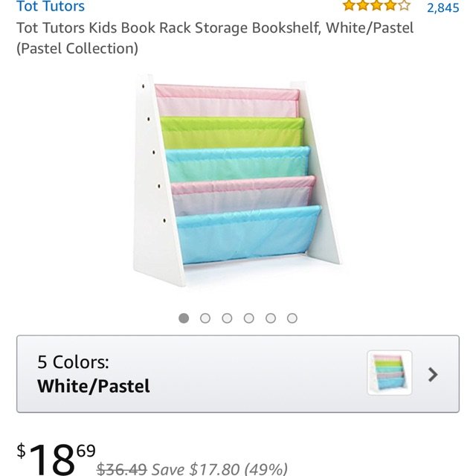Screen dimensions: 476x476
Task: Switch to the fourth carousel image dot
Action: [x=248, y=318]
